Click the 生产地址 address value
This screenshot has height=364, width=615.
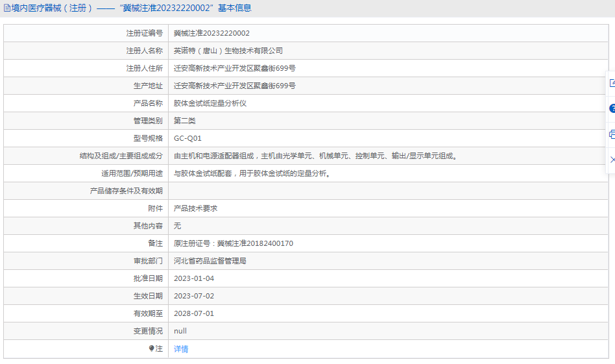pyautogui.click(x=235, y=86)
